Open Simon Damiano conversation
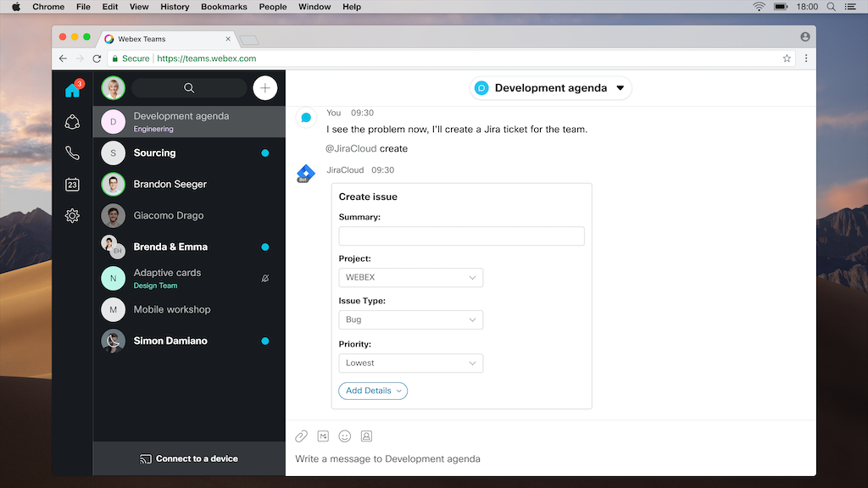 coord(189,341)
